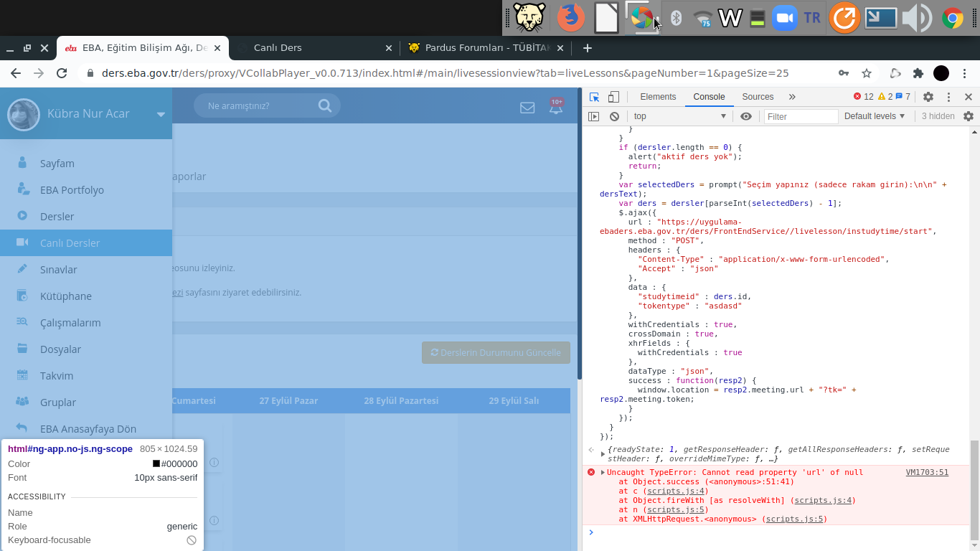
Task: Open Chrome extensions puzzle icon
Action: pos(918,73)
